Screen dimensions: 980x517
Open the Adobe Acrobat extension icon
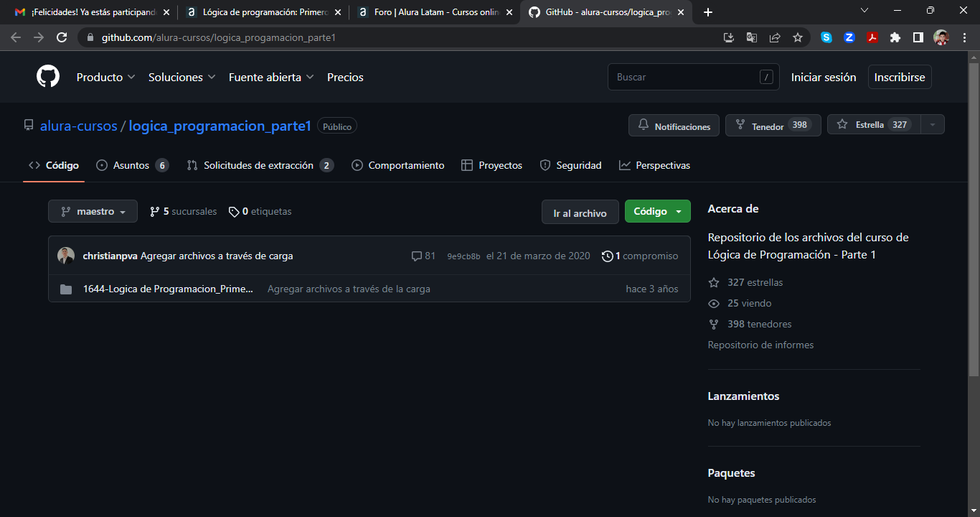pos(872,37)
